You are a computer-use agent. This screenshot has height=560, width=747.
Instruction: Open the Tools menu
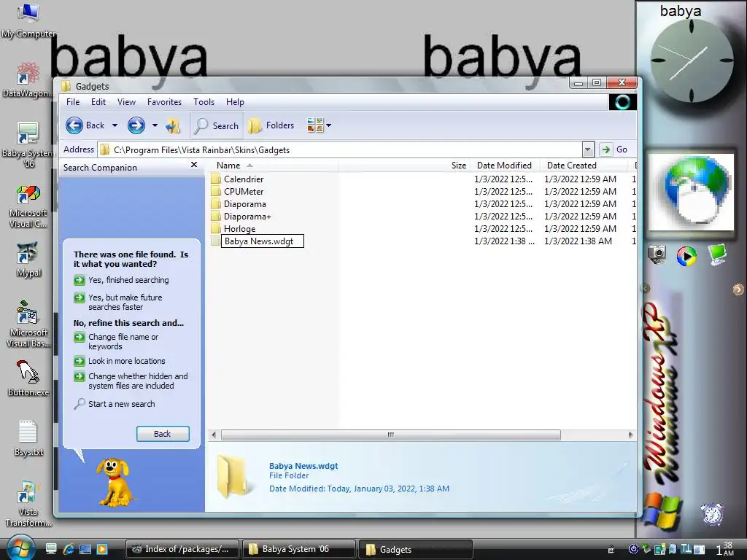tap(204, 102)
